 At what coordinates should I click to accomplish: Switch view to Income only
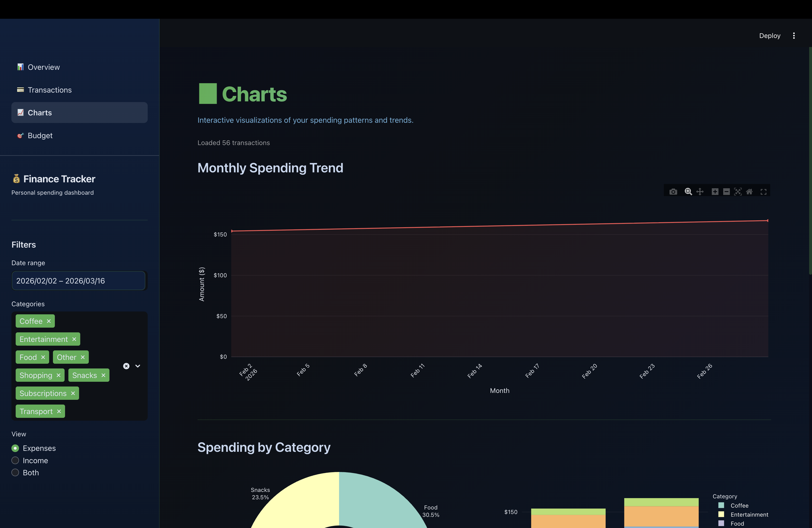tap(15, 460)
